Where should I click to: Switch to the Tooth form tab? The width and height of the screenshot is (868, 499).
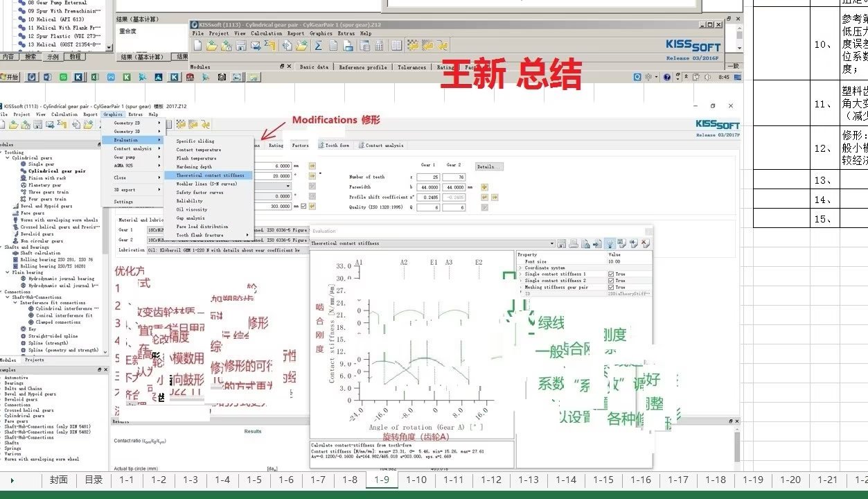tap(335, 146)
